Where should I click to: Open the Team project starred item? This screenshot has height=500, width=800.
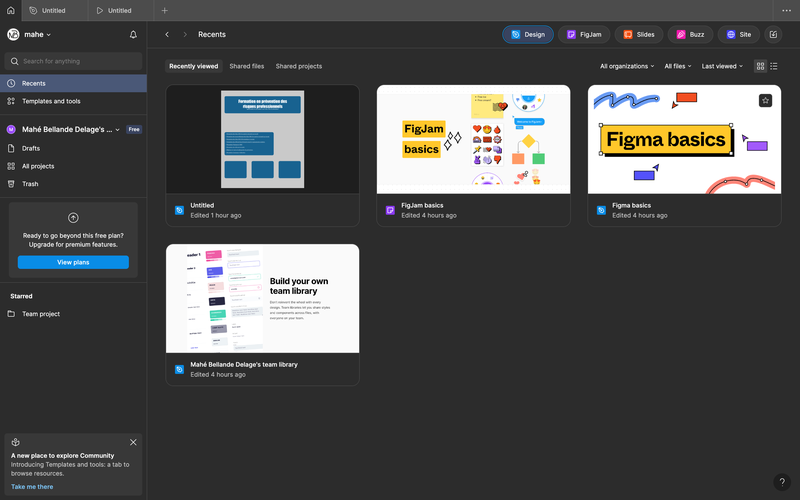(x=73, y=314)
